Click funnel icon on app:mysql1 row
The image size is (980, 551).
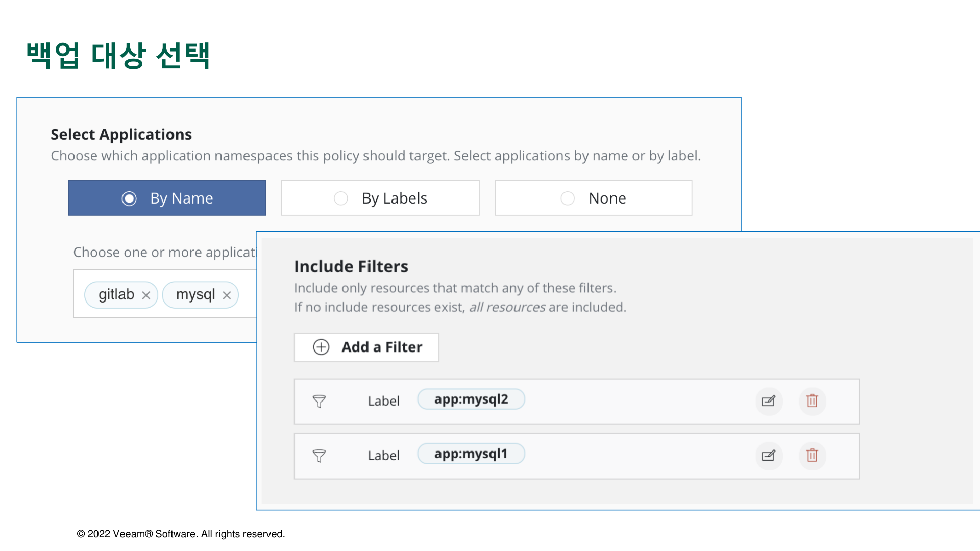319,456
